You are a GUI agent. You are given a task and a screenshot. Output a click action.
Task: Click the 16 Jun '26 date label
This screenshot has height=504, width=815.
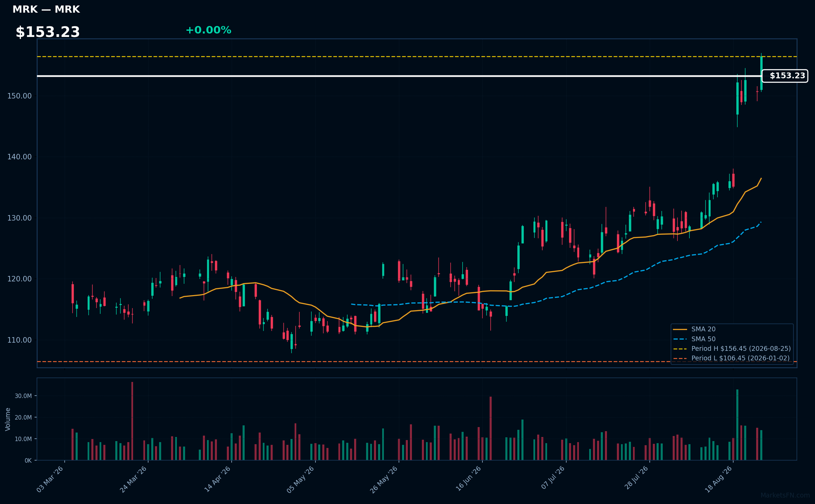(468, 479)
